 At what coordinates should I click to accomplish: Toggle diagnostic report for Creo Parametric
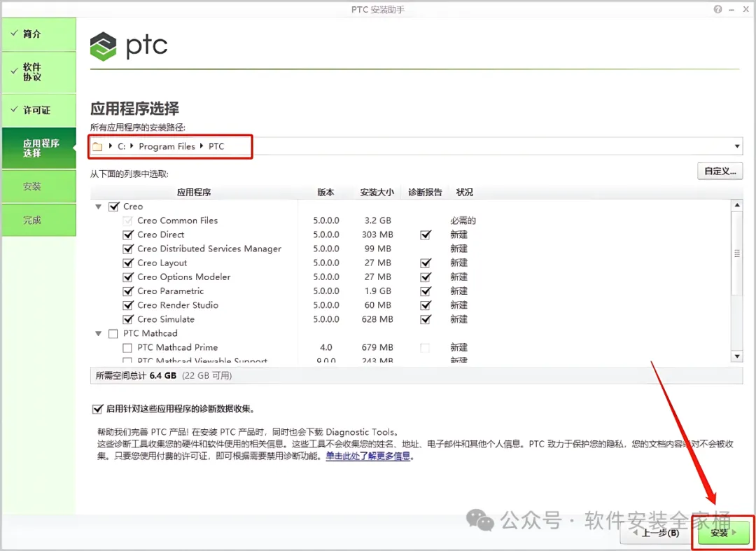[x=426, y=292]
